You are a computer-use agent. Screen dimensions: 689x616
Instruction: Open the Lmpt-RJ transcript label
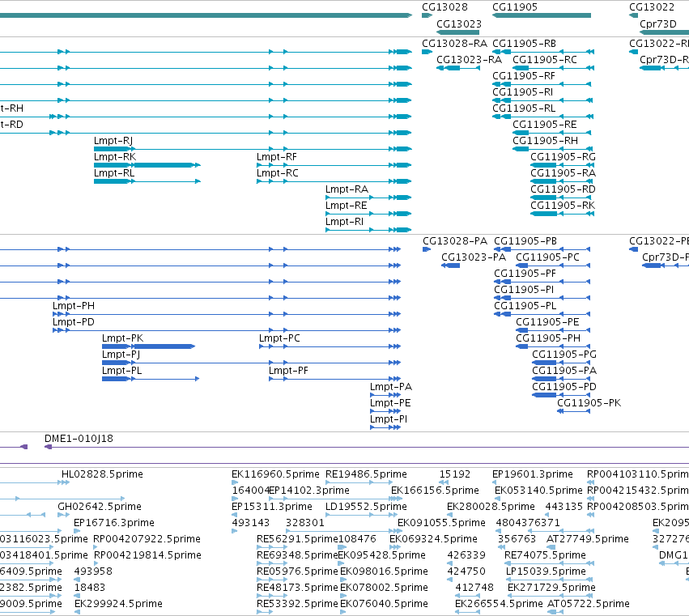click(x=113, y=141)
